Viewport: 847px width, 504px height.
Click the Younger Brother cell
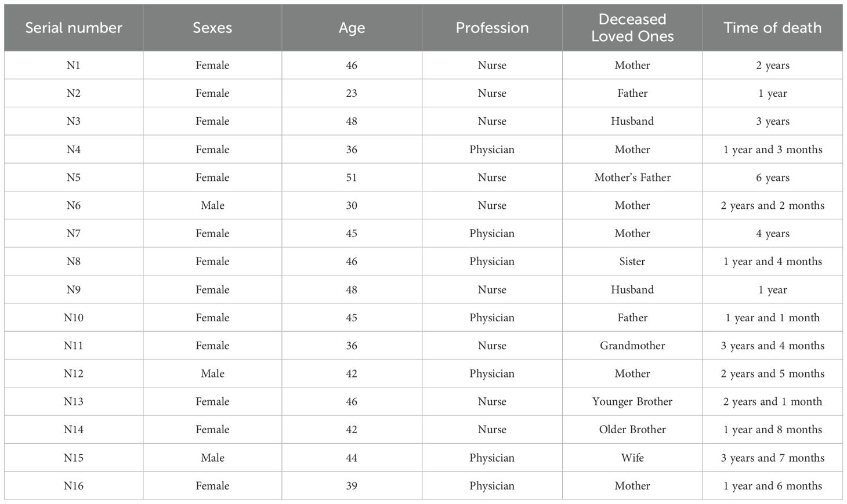(632, 401)
